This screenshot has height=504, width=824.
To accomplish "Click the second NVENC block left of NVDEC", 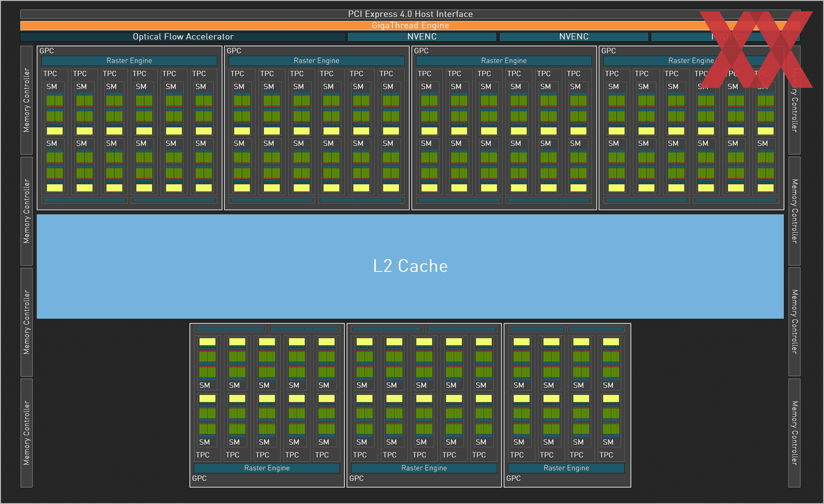I will [574, 37].
